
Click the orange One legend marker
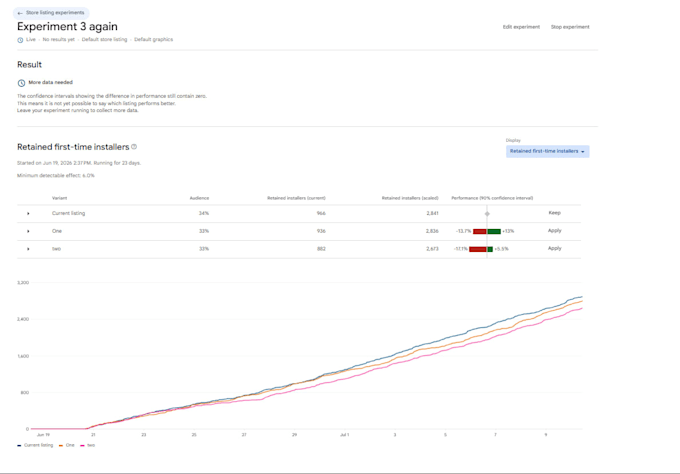(61, 445)
